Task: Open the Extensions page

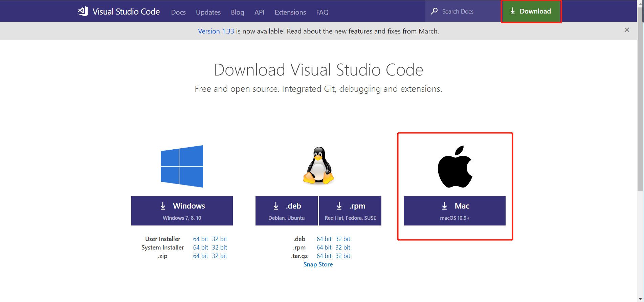Action: (290, 12)
